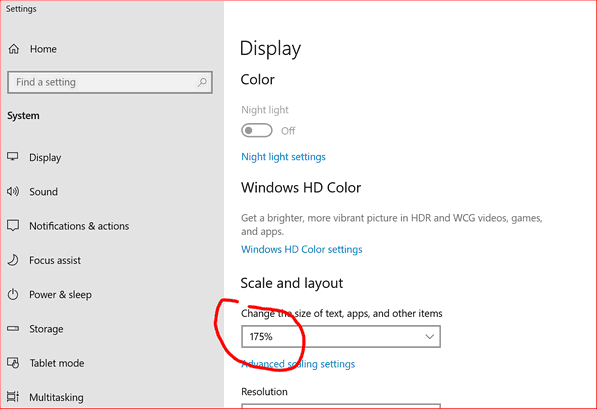Click search magnifier in Find a setting
Screen dimensions: 597x409
(202, 82)
